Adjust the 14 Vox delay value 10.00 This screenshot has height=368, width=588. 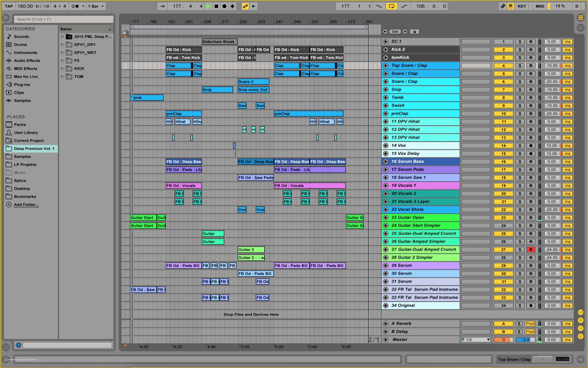coord(552,146)
